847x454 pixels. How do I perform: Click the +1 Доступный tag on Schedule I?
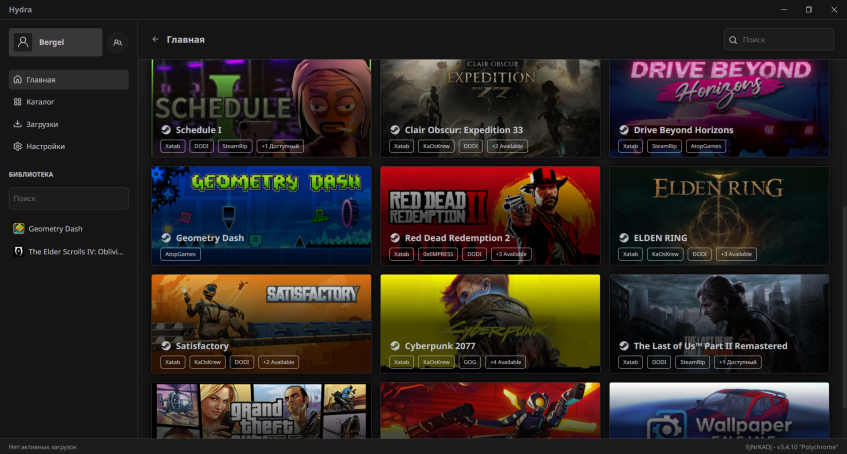click(280, 146)
